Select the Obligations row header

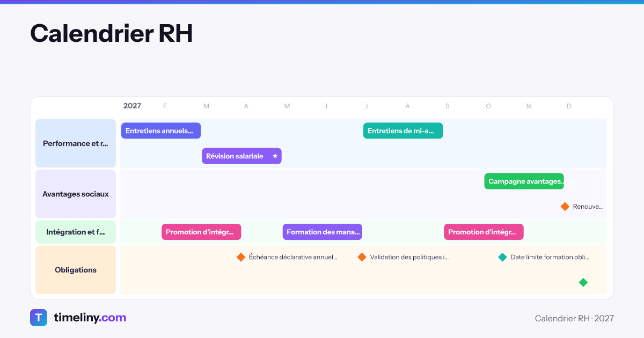click(76, 270)
